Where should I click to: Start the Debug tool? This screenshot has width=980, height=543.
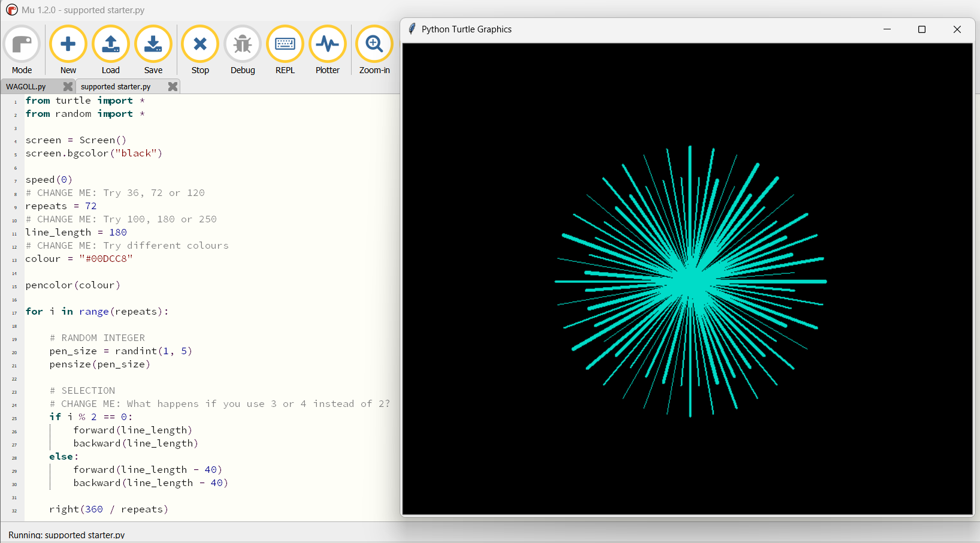pos(243,50)
